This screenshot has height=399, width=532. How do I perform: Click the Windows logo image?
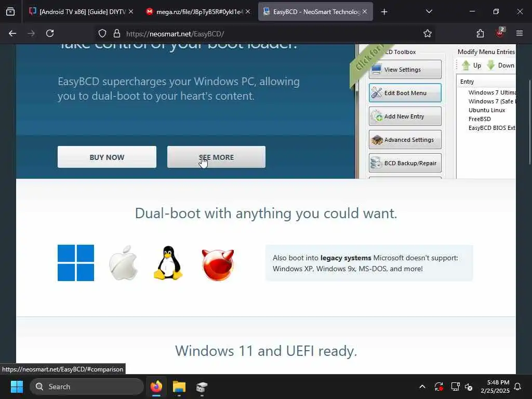pos(76,263)
